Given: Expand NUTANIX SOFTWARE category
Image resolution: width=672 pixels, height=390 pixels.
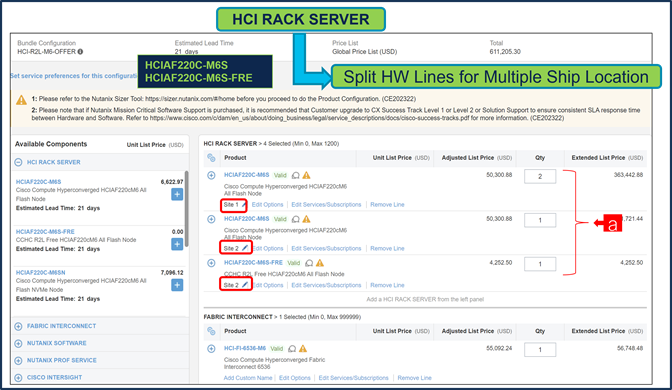Looking at the screenshot, I should 18,343.
